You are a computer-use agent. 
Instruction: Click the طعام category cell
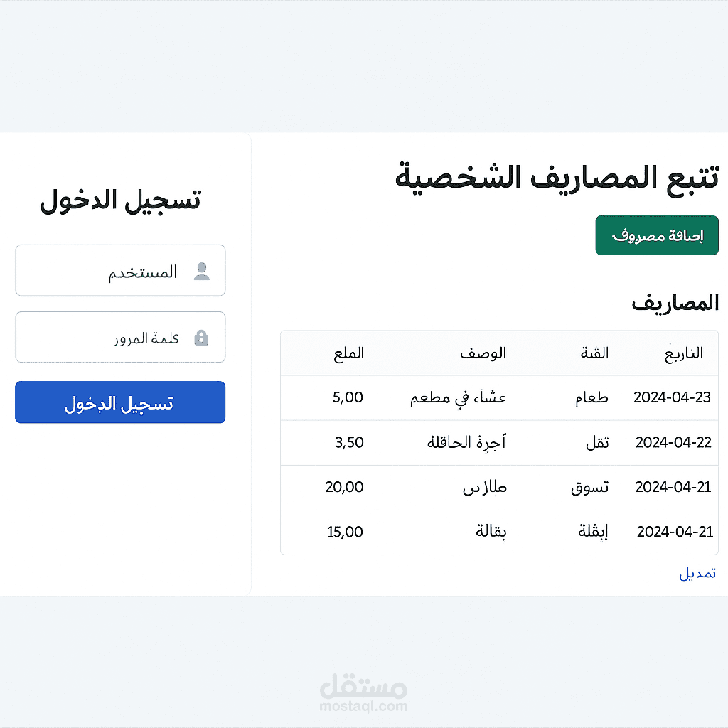pos(591,398)
